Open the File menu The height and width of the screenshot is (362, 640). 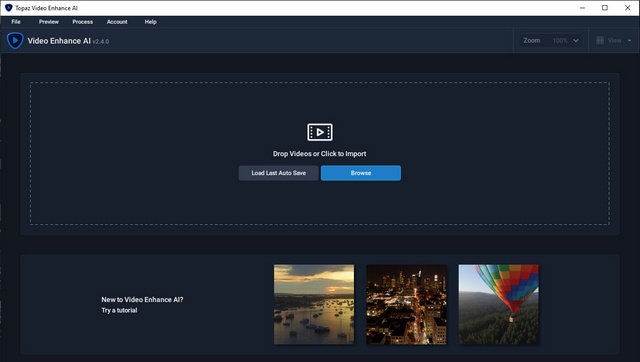tap(16, 22)
